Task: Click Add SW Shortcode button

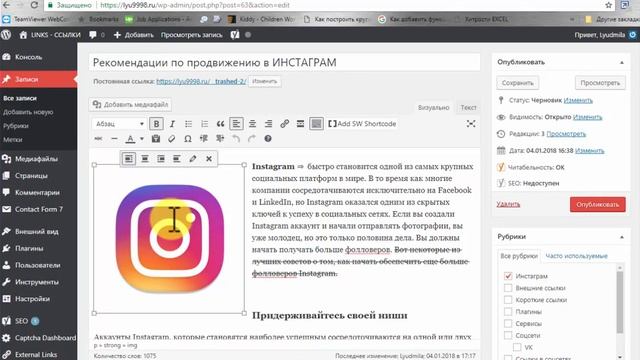Action: [362, 124]
